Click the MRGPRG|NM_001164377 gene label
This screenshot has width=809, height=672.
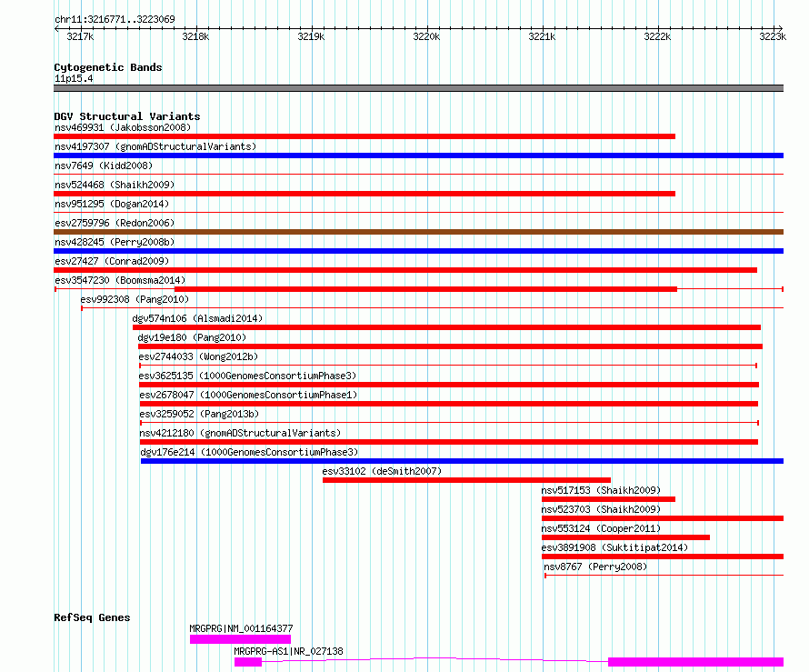[x=241, y=628]
